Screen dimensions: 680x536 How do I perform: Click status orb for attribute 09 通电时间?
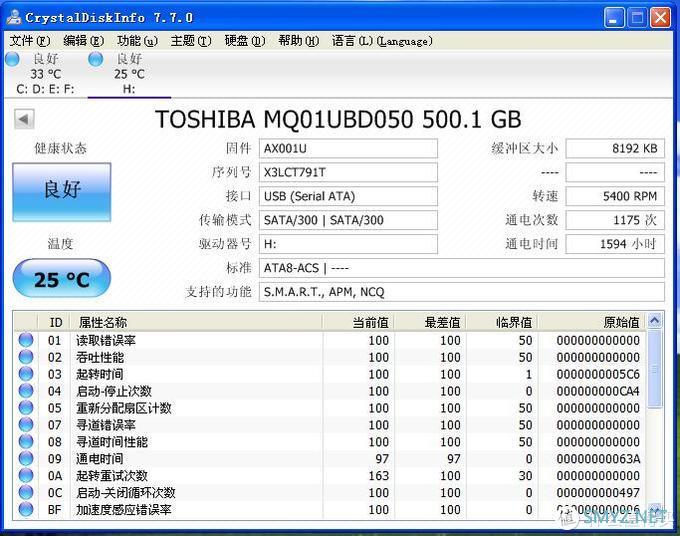(x=26, y=458)
